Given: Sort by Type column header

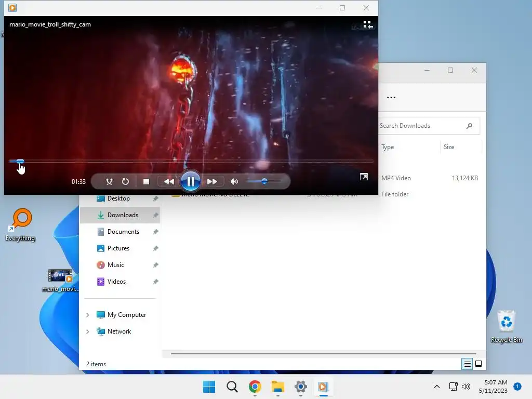Looking at the screenshot, I should pyautogui.click(x=388, y=147).
